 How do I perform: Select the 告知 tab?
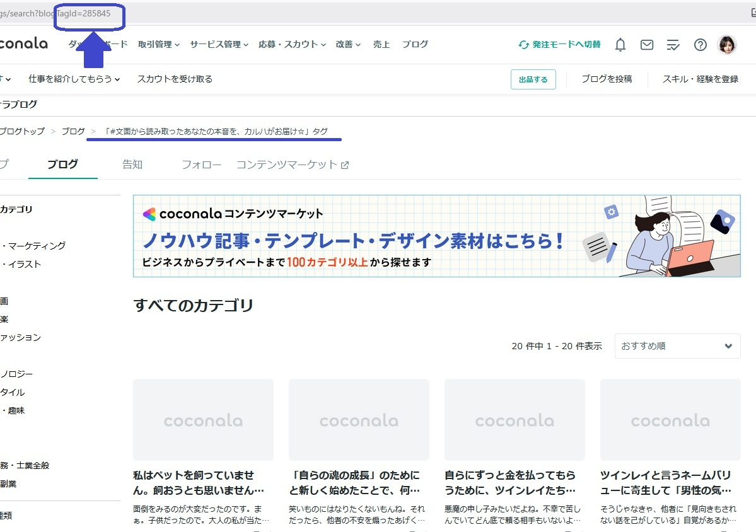[x=132, y=165]
